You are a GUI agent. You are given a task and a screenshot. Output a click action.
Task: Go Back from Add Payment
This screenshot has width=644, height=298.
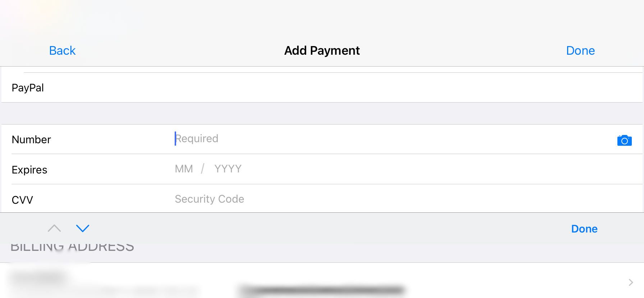click(62, 51)
